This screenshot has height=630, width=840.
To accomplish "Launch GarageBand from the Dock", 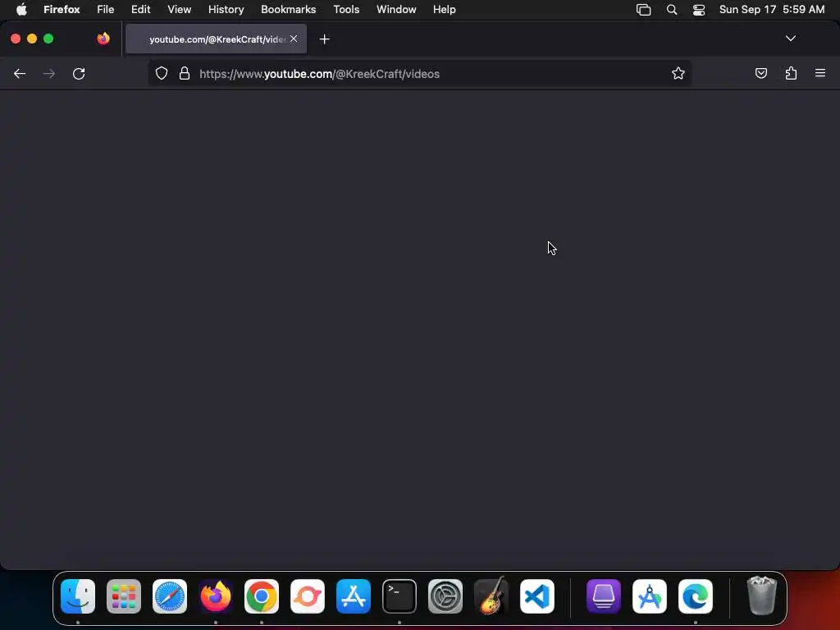I will [x=491, y=596].
